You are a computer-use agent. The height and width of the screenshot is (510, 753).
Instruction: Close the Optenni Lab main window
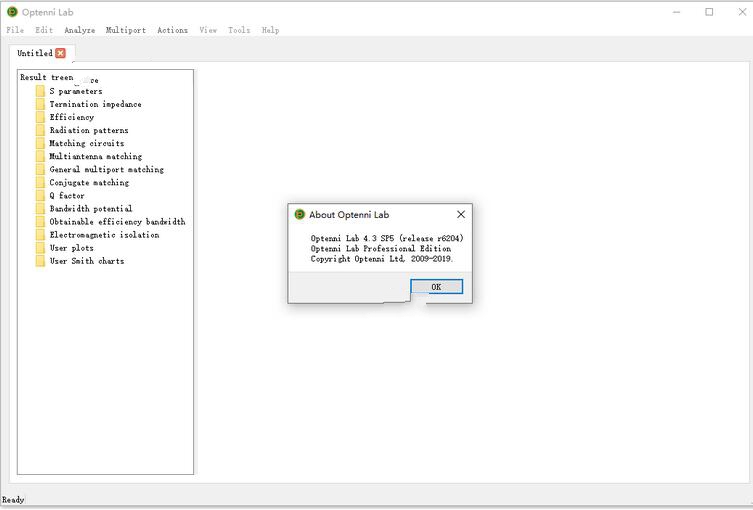pos(742,12)
